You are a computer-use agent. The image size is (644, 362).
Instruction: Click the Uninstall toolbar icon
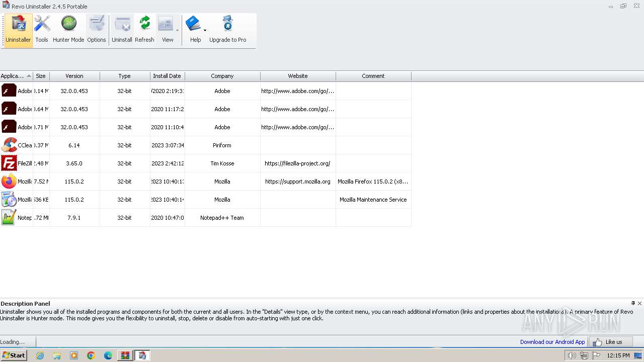point(122,30)
